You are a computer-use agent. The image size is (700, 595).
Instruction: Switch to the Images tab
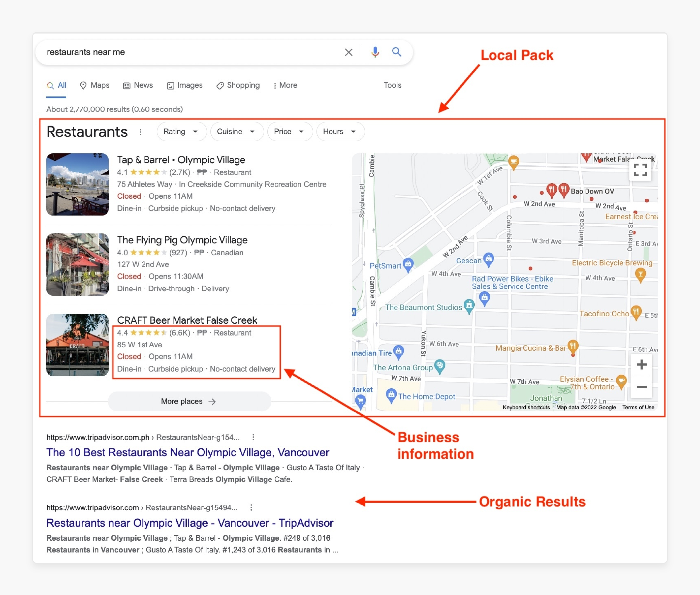[x=185, y=85]
